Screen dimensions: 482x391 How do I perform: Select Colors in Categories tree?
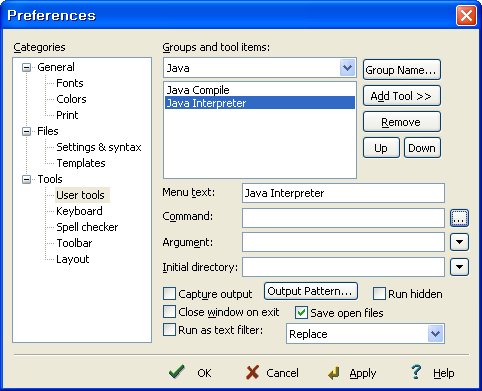(x=71, y=99)
